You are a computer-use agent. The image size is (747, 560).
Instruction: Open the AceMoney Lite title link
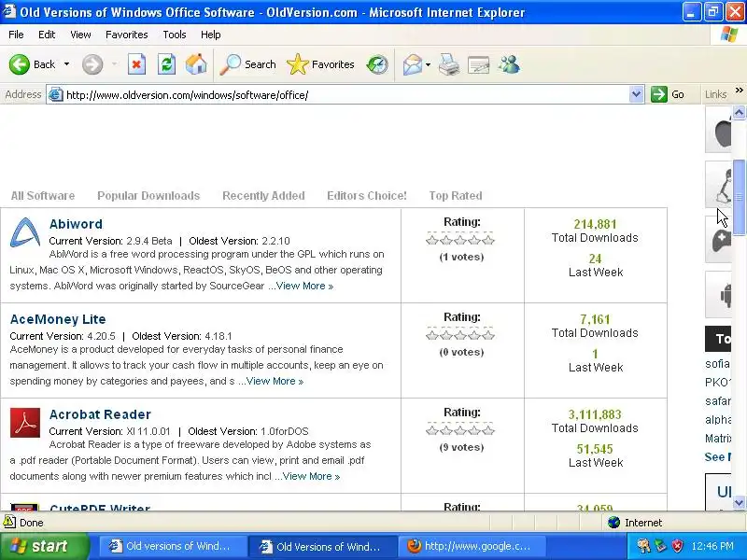[x=58, y=319]
